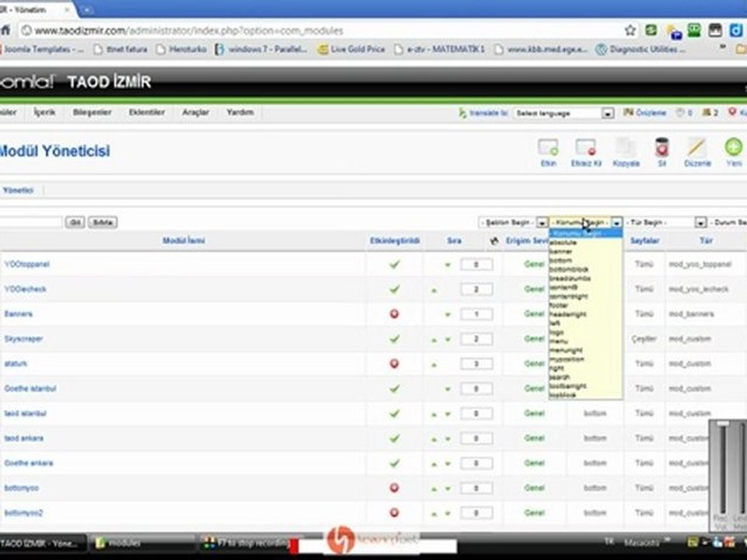This screenshot has height=560, width=747.
Task: Enable the bottomyoo module via red icon
Action: [394, 488]
